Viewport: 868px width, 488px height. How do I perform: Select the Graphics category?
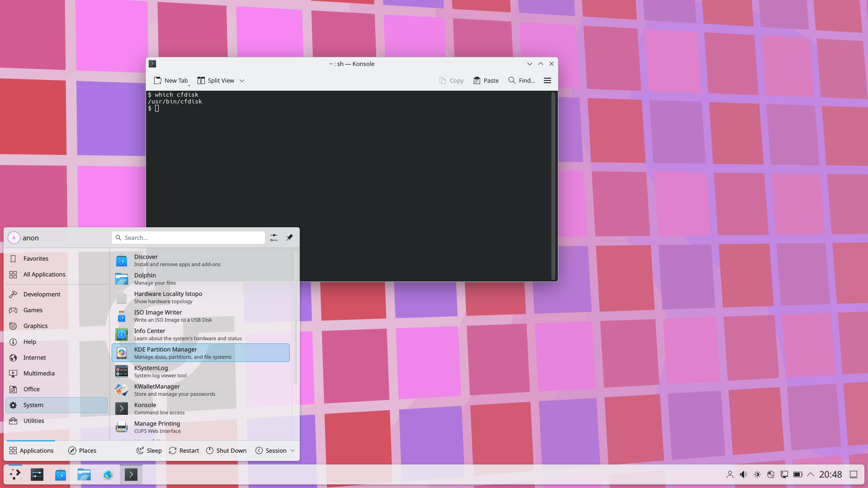[57, 326]
